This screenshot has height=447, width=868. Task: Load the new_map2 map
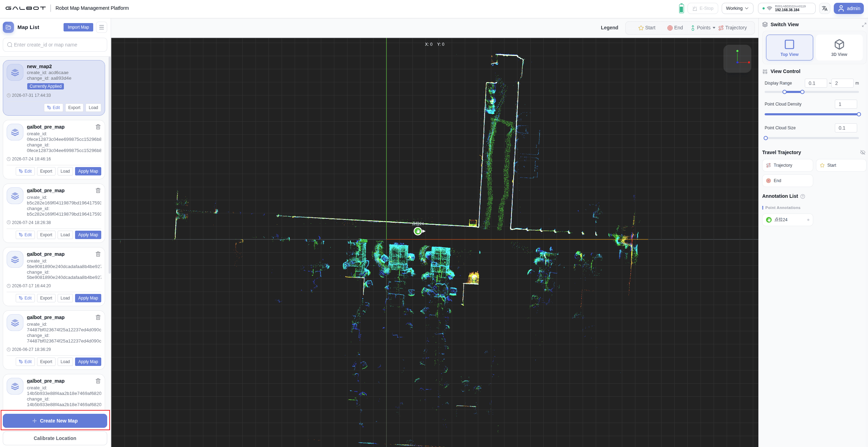tap(93, 108)
